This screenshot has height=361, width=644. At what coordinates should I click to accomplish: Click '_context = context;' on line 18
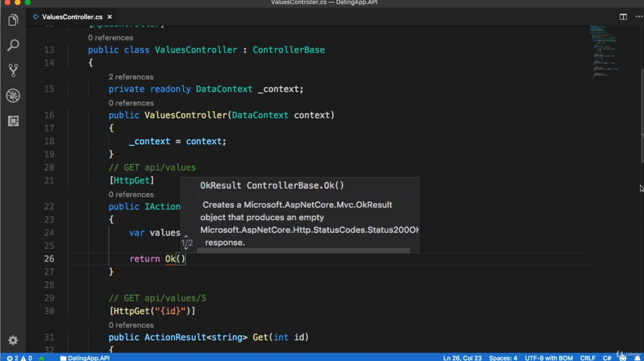[178, 141]
